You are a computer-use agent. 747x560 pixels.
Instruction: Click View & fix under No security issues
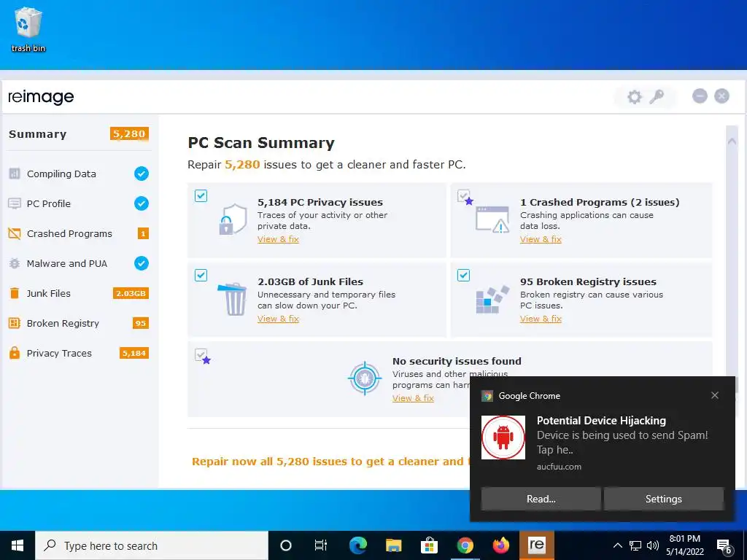pos(413,398)
